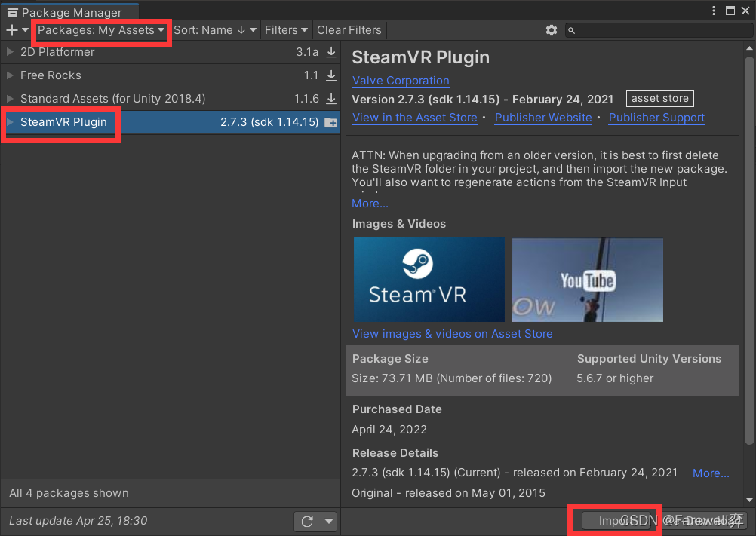
Task: Open the Filters dropdown
Action: point(286,30)
